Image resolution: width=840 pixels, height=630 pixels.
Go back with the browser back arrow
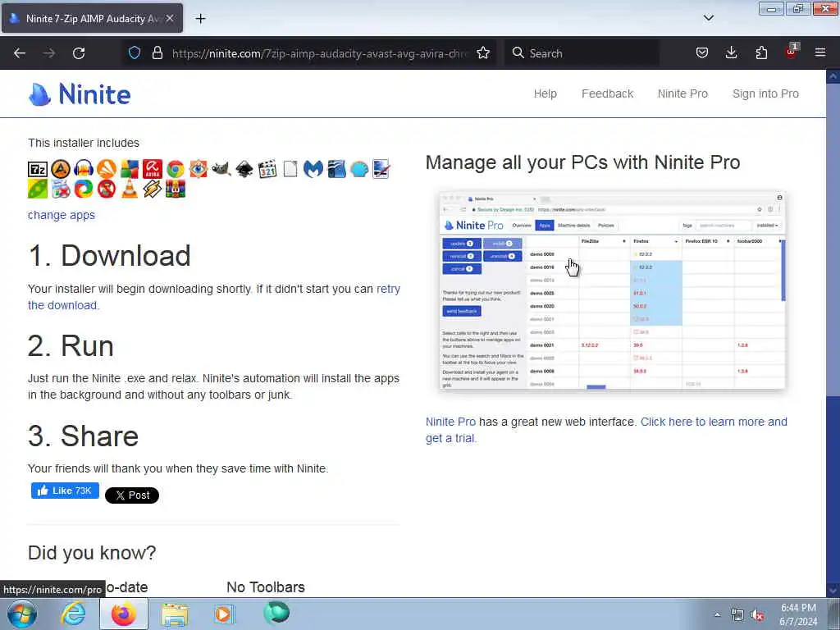(20, 53)
